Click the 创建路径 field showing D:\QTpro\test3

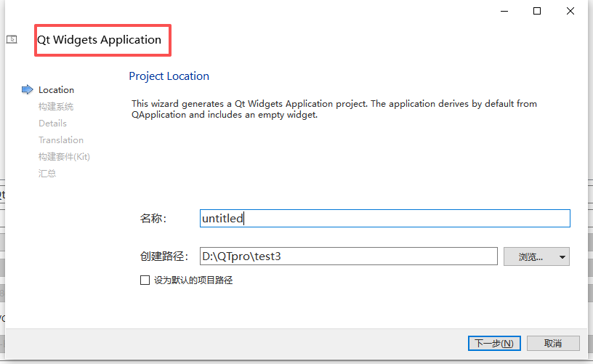(348, 256)
